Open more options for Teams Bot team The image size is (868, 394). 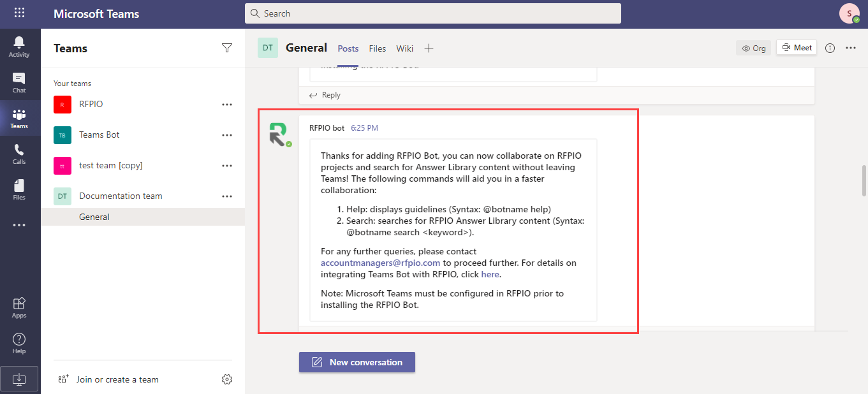(x=227, y=135)
